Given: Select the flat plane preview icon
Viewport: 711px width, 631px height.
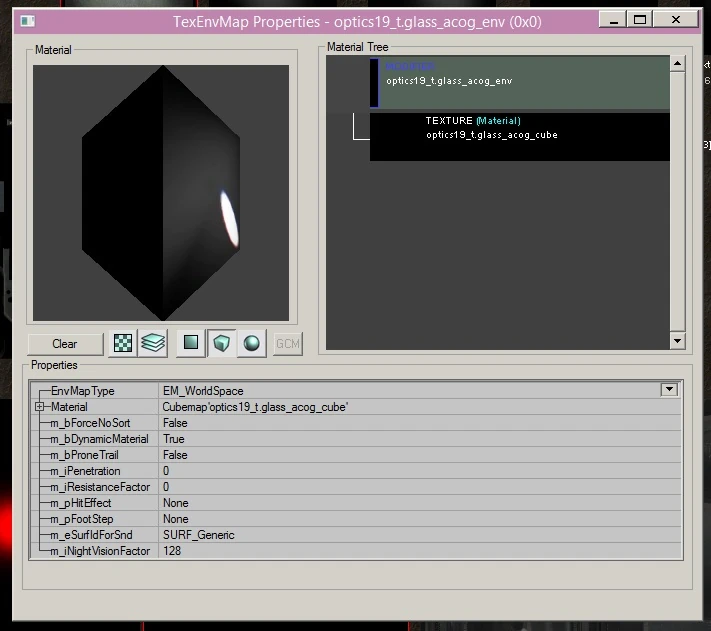Looking at the screenshot, I should (x=190, y=343).
